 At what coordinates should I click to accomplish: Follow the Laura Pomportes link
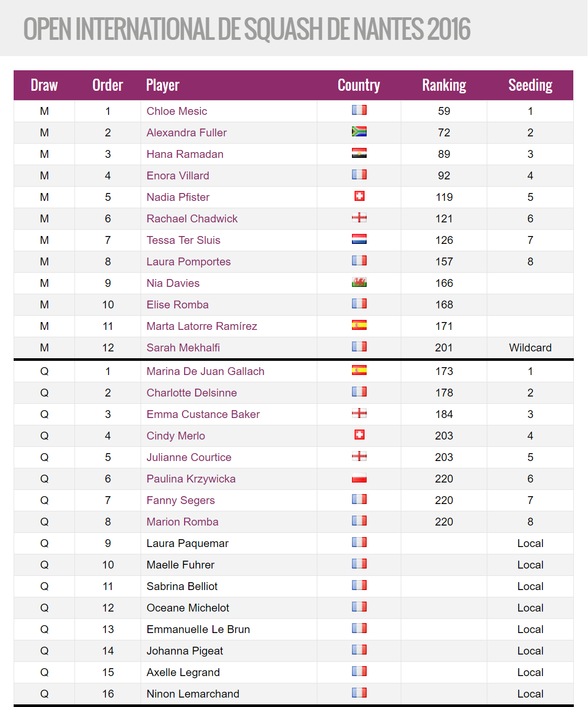[189, 262]
